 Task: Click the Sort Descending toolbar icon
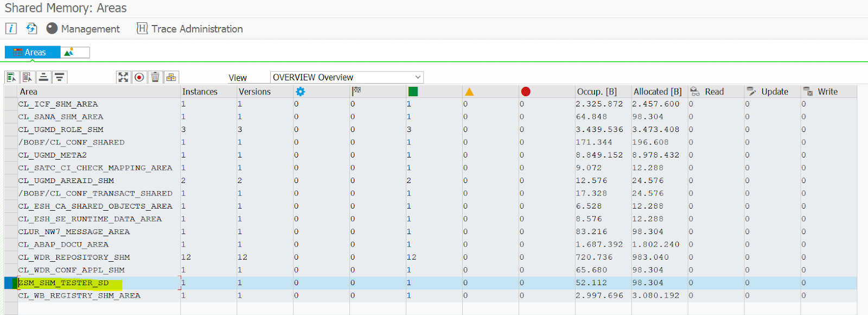click(x=60, y=77)
